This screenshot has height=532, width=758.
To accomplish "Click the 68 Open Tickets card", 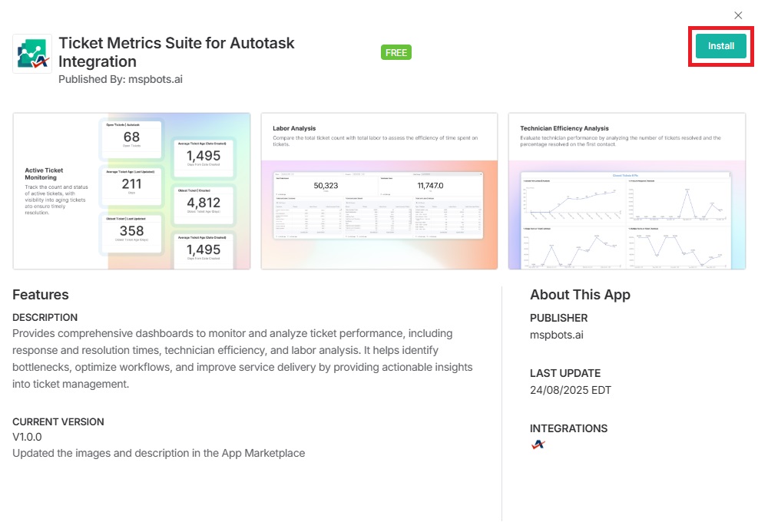I will point(131,140).
